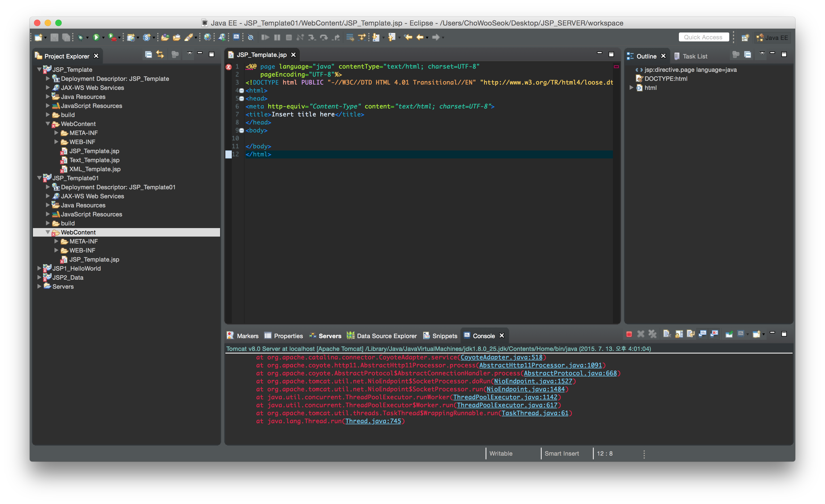Image resolution: width=825 pixels, height=504 pixels.
Task: Terminate the Tomcat server with red stop icon
Action: click(x=629, y=334)
